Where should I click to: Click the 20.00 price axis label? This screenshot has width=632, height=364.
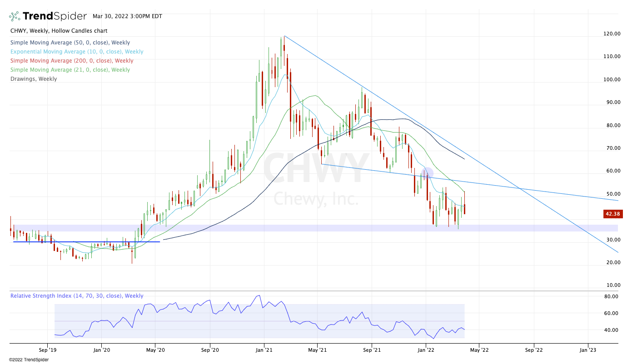[x=613, y=262]
